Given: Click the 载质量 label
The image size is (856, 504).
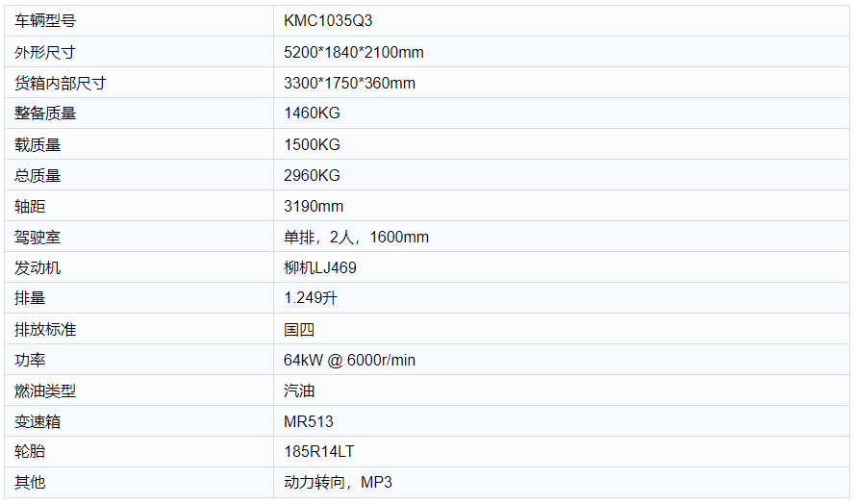Looking at the screenshot, I should tap(38, 144).
